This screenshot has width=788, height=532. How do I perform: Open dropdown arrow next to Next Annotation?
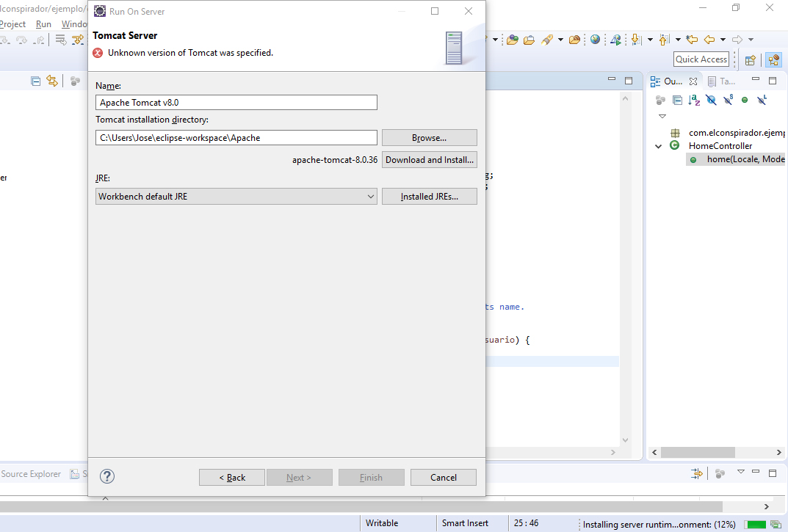click(650, 40)
